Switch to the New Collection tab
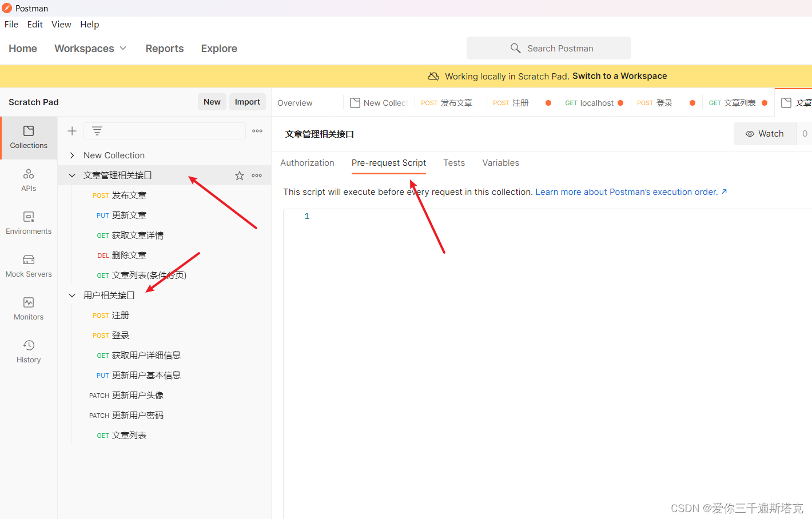Viewport: 812px width, 519px height. [379, 103]
